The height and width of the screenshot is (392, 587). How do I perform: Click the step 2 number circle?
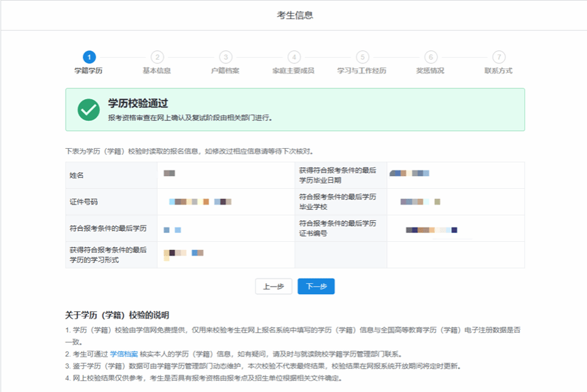click(157, 57)
